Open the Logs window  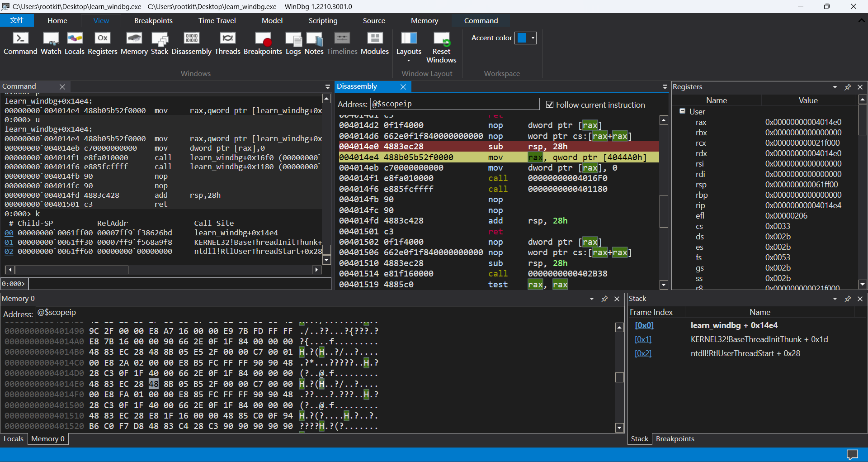293,44
